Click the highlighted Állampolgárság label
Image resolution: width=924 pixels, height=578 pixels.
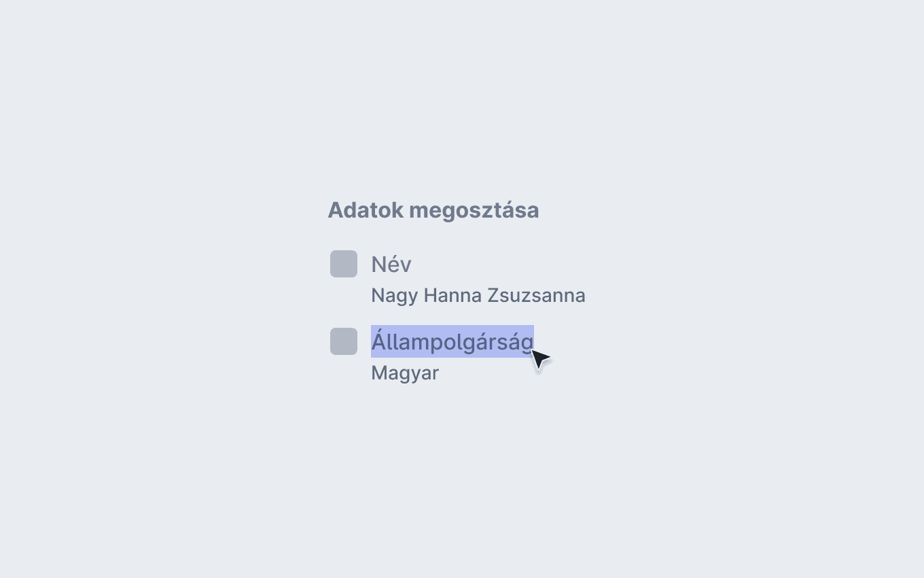pos(452,341)
